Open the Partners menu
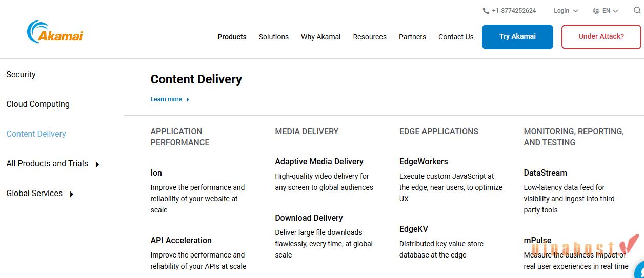Screen dimensions: 644x278 (x=412, y=37)
